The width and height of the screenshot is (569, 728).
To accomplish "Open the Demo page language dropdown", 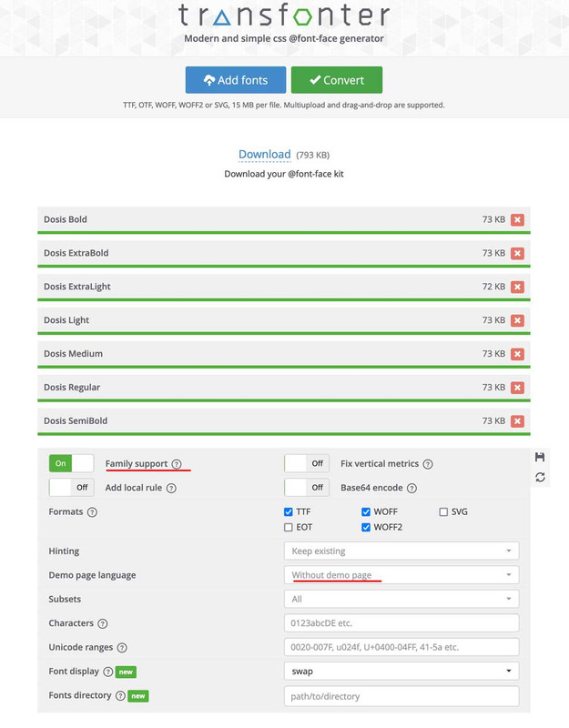I will [401, 575].
